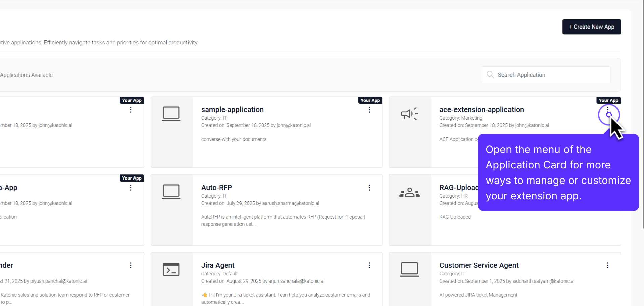Click the search magnifier icon
Viewport: 644px width, 306px height.
[x=490, y=74]
